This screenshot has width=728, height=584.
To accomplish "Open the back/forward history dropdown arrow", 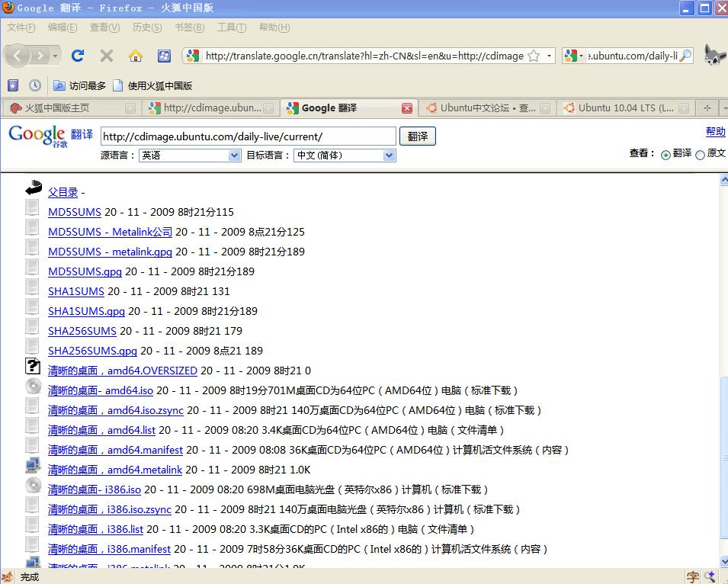I will (55, 56).
